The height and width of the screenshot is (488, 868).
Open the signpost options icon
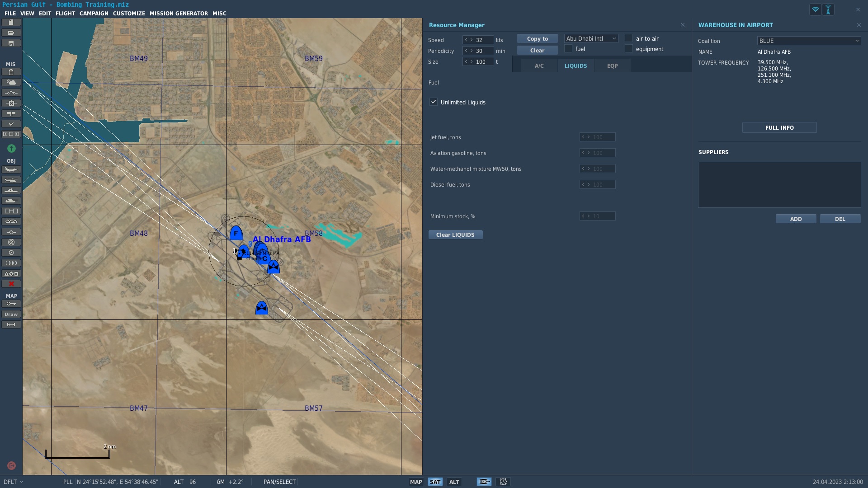pyautogui.click(x=11, y=113)
